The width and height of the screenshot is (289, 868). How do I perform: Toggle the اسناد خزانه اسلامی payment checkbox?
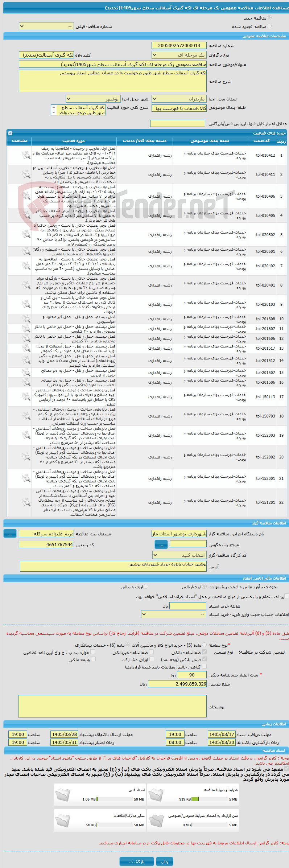[x=286, y=596]
